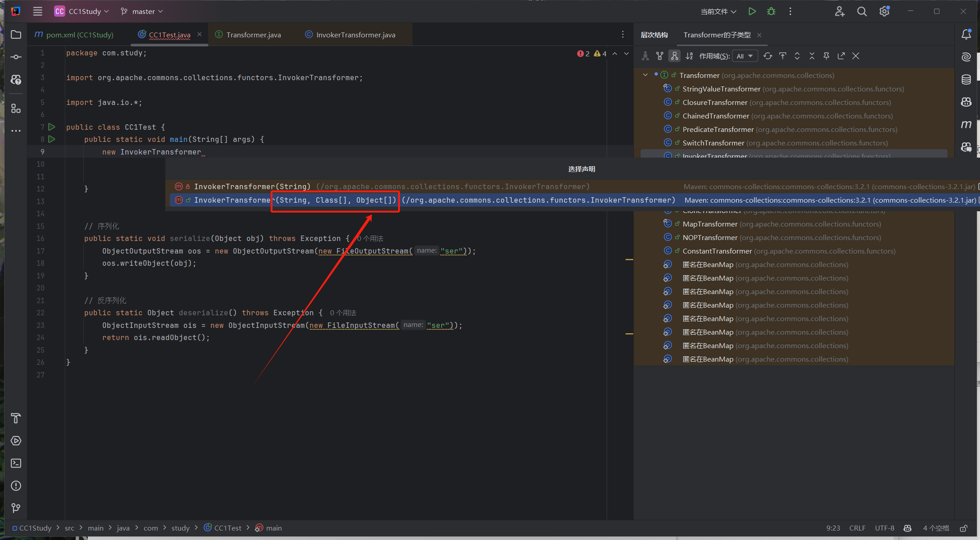Open IDE settings gear
The height and width of the screenshot is (540, 980).
(885, 11)
